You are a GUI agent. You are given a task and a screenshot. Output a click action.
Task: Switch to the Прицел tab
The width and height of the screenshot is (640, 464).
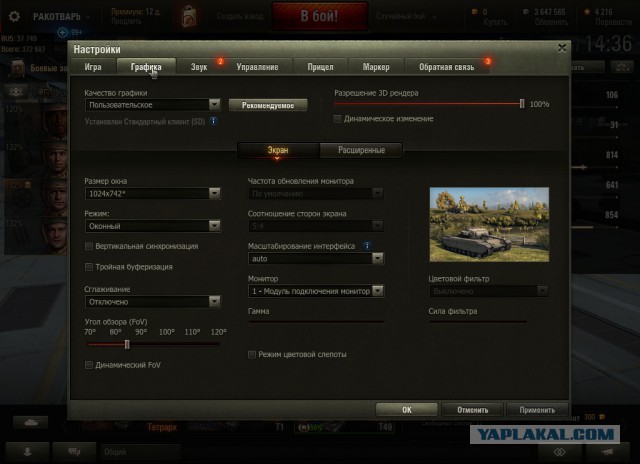[320, 67]
